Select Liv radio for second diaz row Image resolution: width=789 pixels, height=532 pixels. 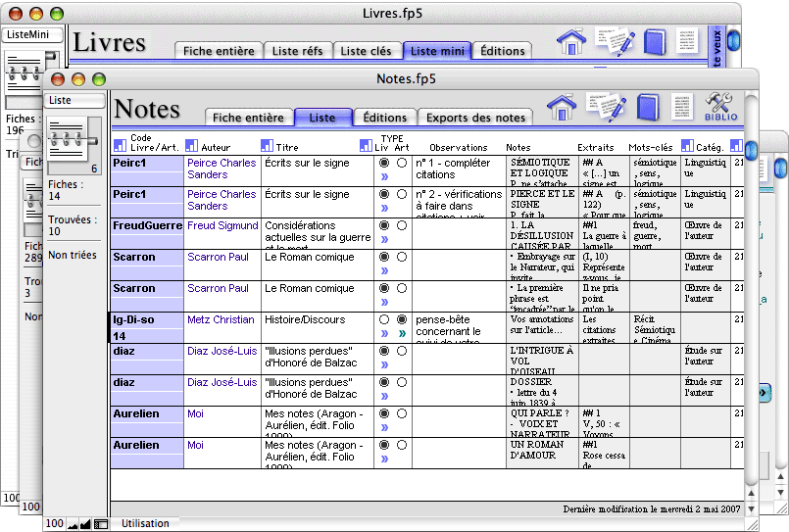coord(384,383)
